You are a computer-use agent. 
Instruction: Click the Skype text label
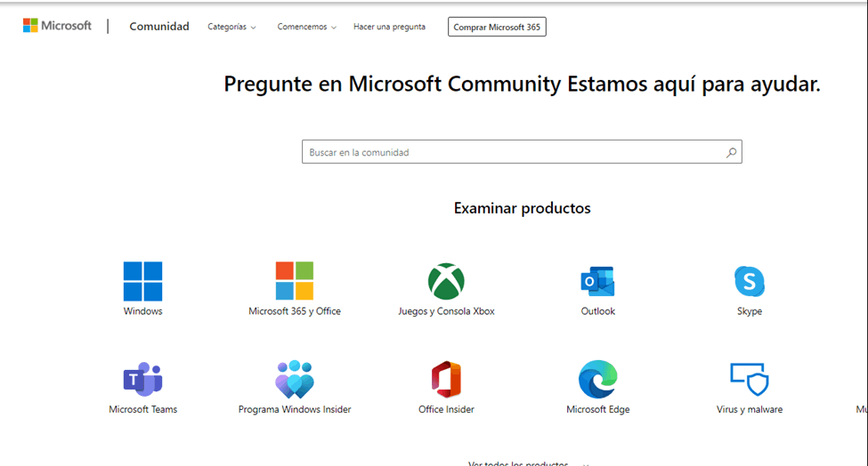click(750, 311)
